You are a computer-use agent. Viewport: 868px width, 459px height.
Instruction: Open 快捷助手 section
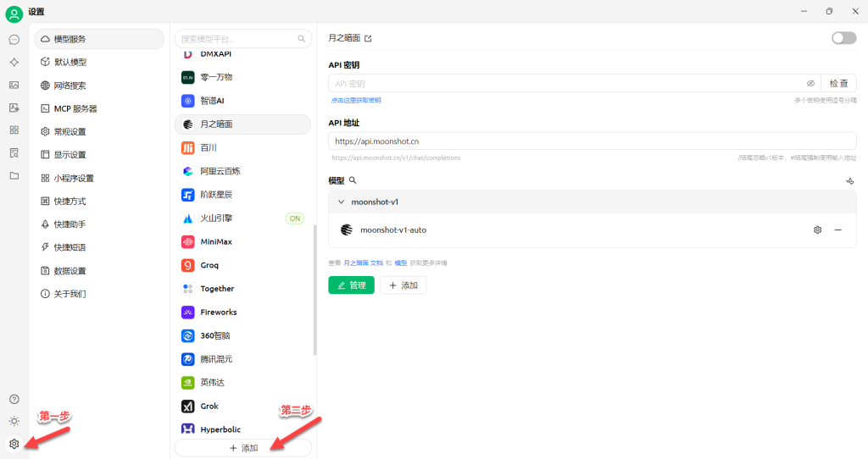click(99, 224)
